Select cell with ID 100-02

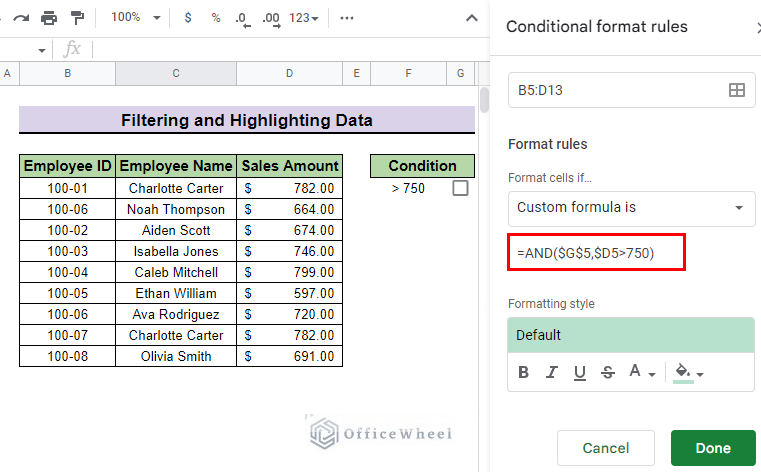(67, 230)
